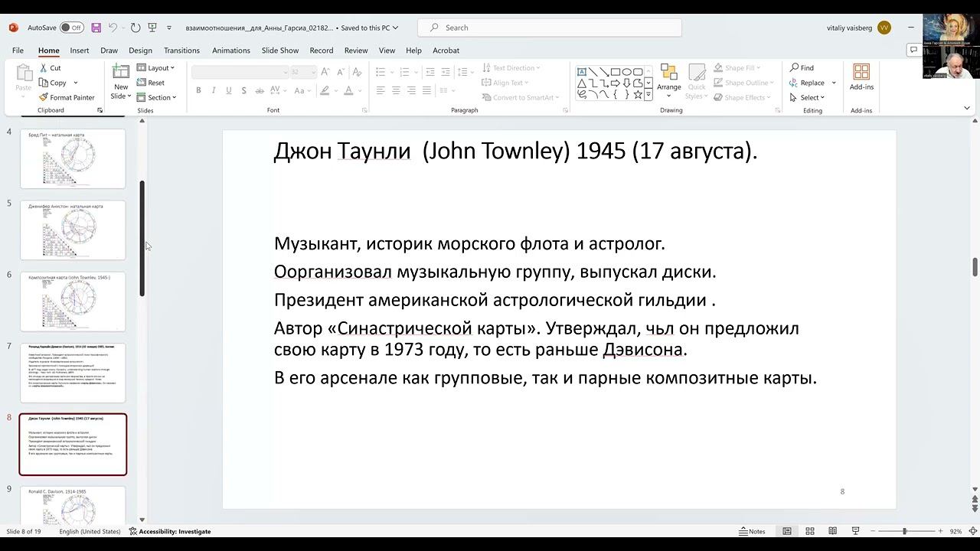The width and height of the screenshot is (980, 551).
Task: Switch to Normal view in status bar
Action: [x=786, y=531]
